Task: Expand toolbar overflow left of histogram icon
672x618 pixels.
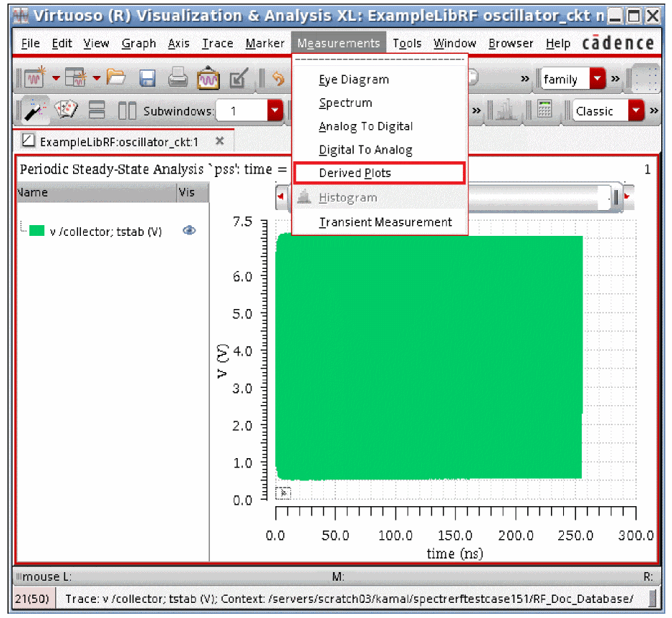Action: coord(476,110)
